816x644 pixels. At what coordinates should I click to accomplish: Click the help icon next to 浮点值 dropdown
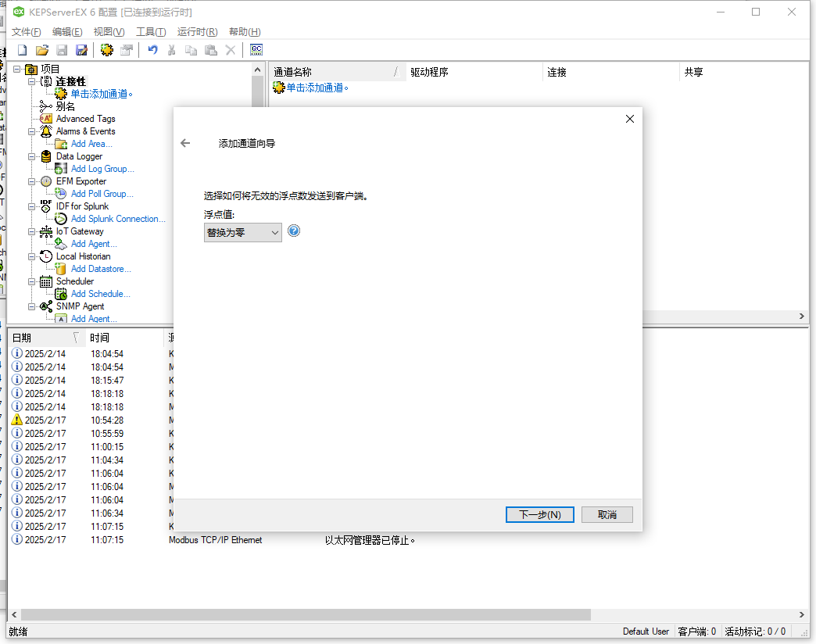tap(294, 231)
